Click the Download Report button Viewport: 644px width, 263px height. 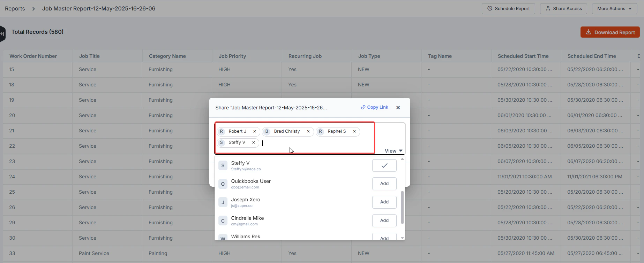[610, 32]
